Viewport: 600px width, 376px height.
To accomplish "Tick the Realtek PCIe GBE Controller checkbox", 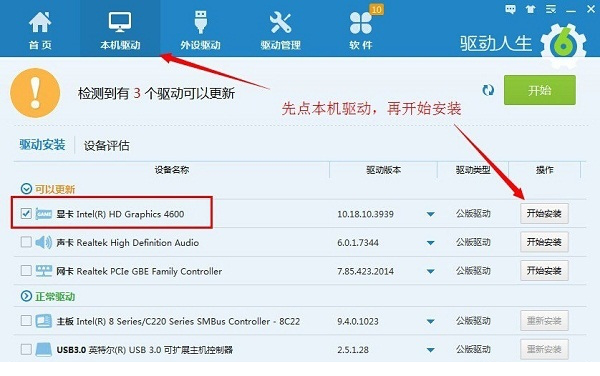I will 26,270.
